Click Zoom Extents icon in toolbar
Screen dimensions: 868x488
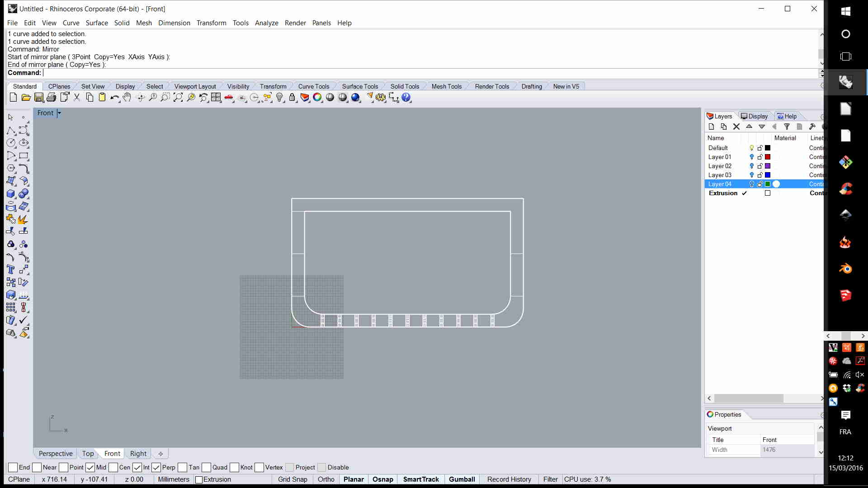pos(178,98)
